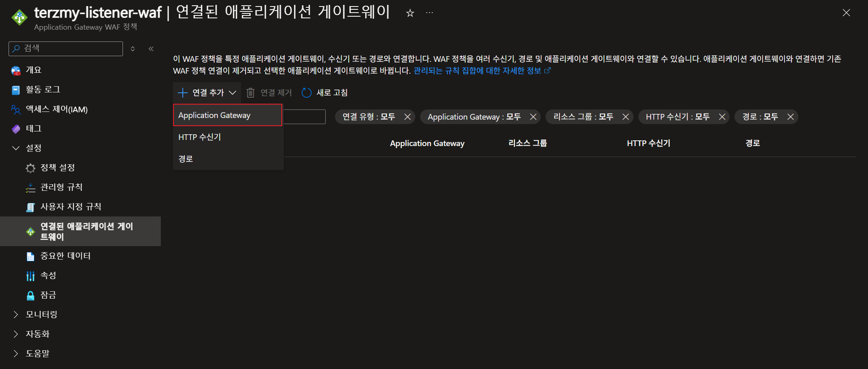Collapse the sidebar with double chevron
Viewport: 868px width, 369px height.
(x=151, y=49)
